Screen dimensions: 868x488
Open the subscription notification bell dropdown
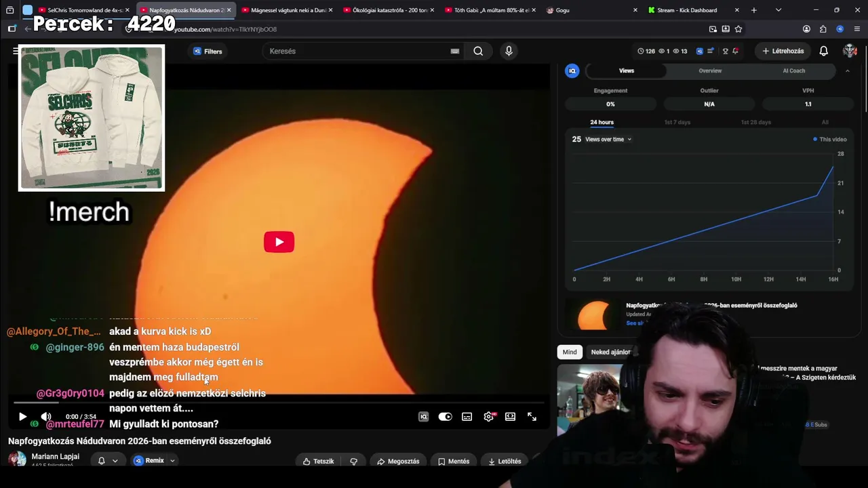point(107,461)
